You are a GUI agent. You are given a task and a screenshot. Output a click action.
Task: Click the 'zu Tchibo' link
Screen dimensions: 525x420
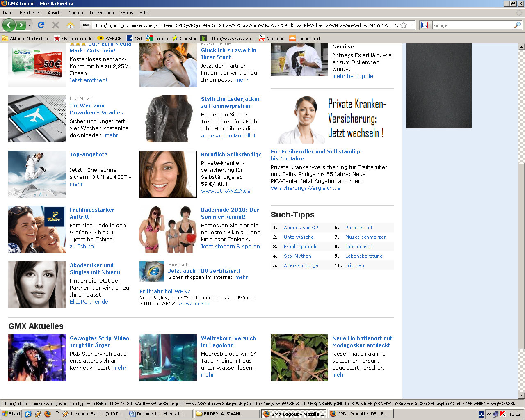tap(82, 246)
